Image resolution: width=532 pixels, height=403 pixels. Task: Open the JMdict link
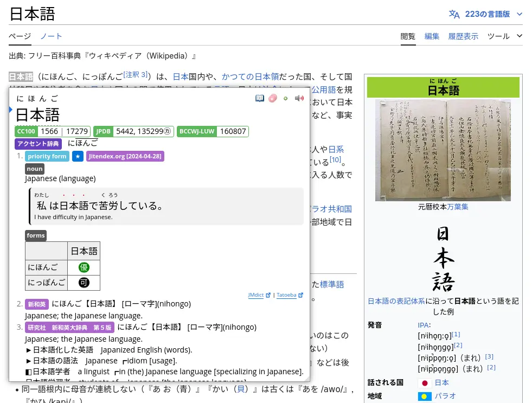(x=256, y=295)
